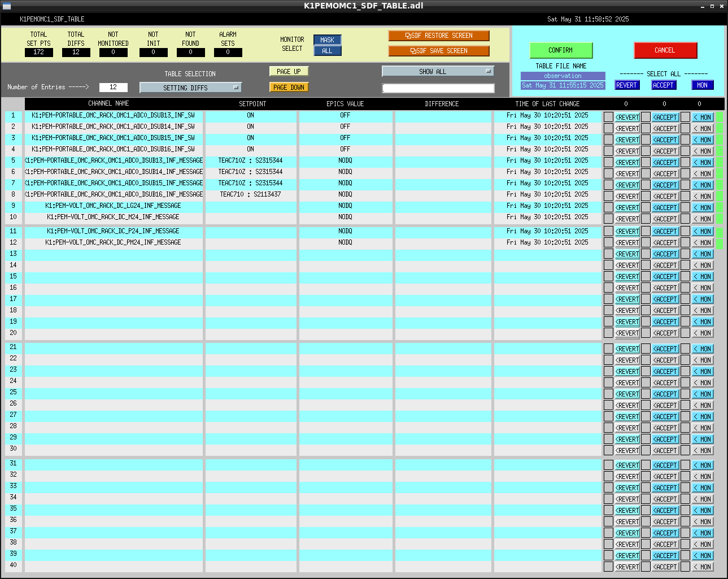Maximize the K1PEMOMC1_SDF_TABLE window
Image resolution: width=728 pixels, height=579 pixels.
(712, 6)
